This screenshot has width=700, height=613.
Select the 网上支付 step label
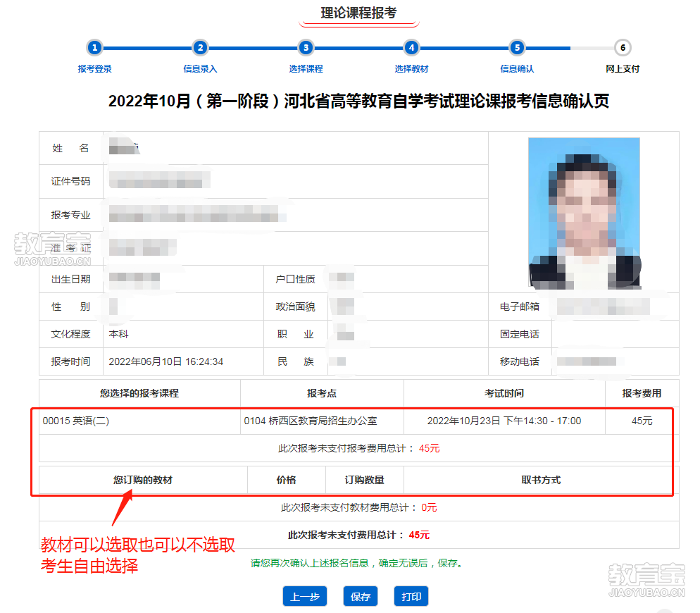623,69
